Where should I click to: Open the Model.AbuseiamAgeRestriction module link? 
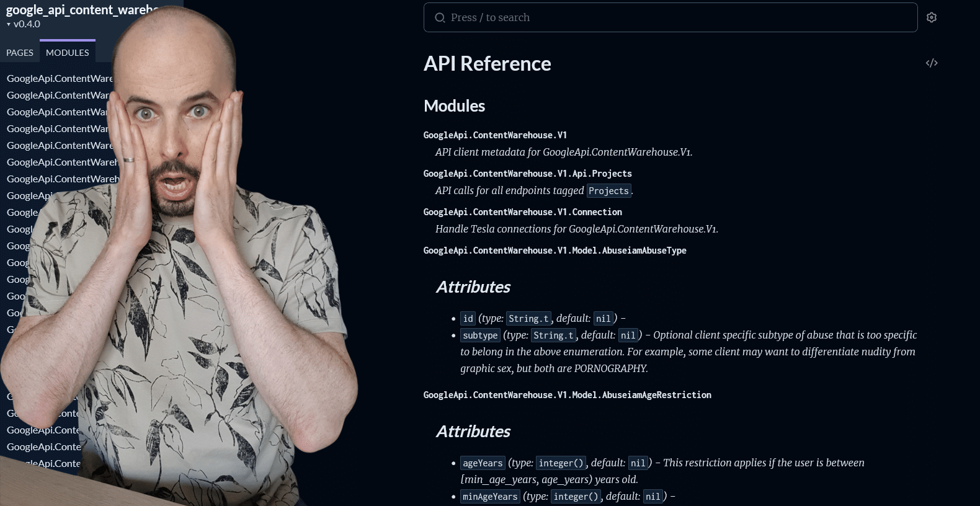[568, 395]
